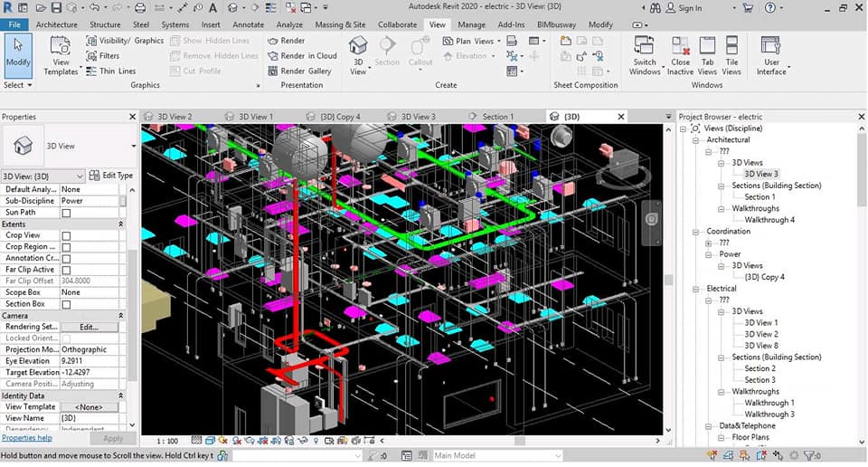Click Edit for Rendering Settings
The height and width of the screenshot is (467, 868).
pyautogui.click(x=90, y=327)
